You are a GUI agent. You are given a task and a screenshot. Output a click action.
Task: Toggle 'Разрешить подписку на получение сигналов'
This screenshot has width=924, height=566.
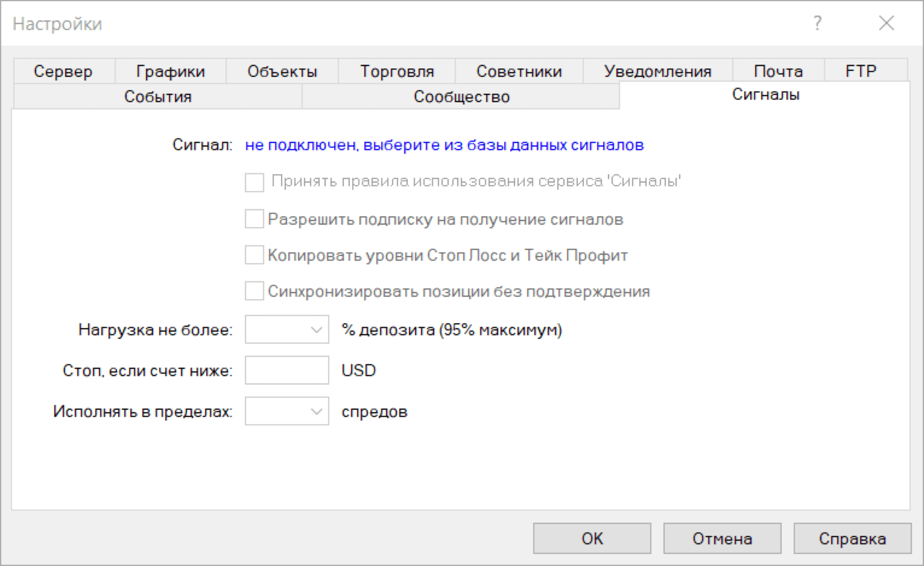(254, 219)
